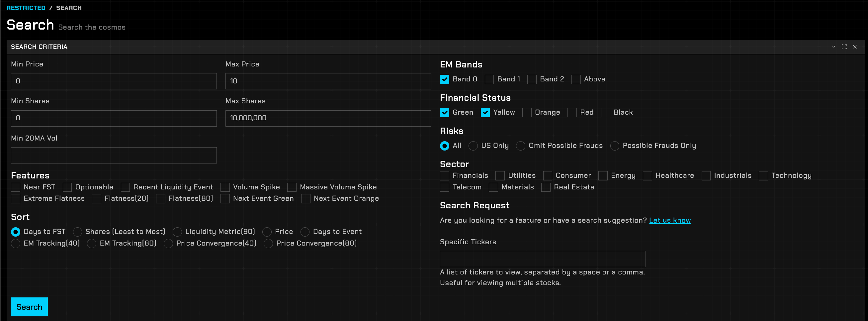Enable the Band 2 checkbox
Screen dimensions: 868x321
click(x=532, y=79)
